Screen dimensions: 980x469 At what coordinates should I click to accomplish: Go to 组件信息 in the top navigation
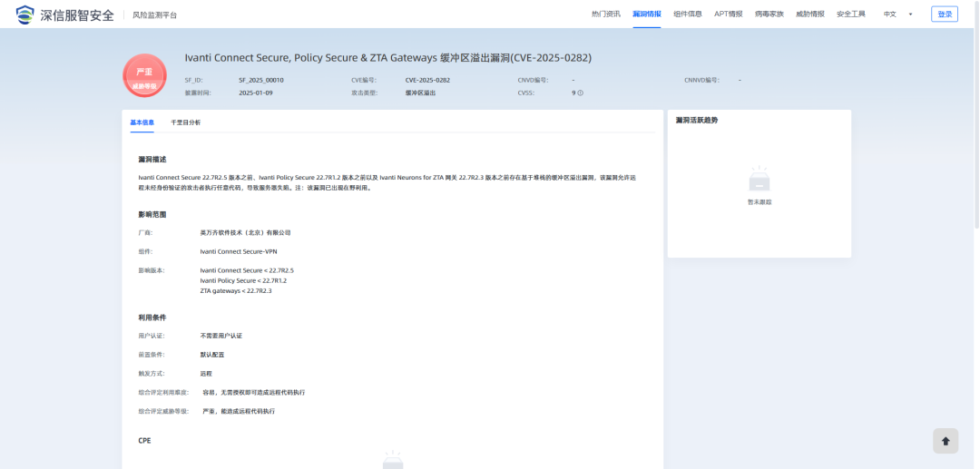click(x=688, y=14)
